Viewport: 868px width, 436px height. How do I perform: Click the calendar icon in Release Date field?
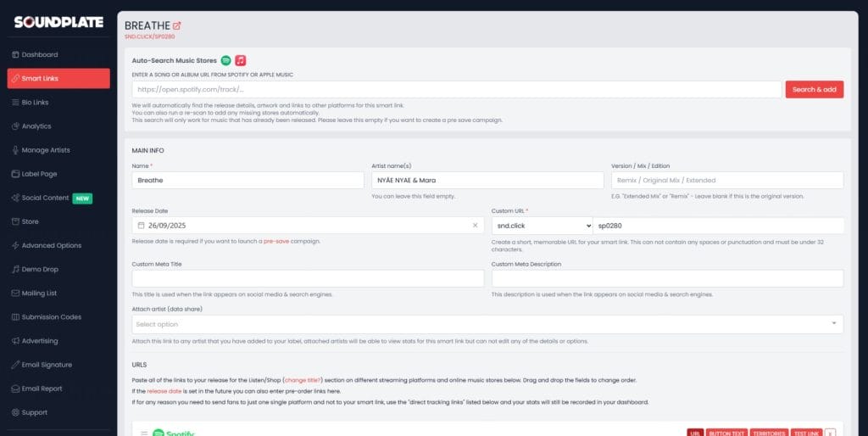(x=141, y=226)
